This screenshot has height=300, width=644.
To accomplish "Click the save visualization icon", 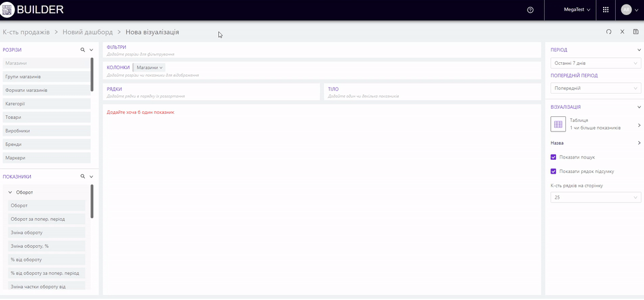I will 636,31.
